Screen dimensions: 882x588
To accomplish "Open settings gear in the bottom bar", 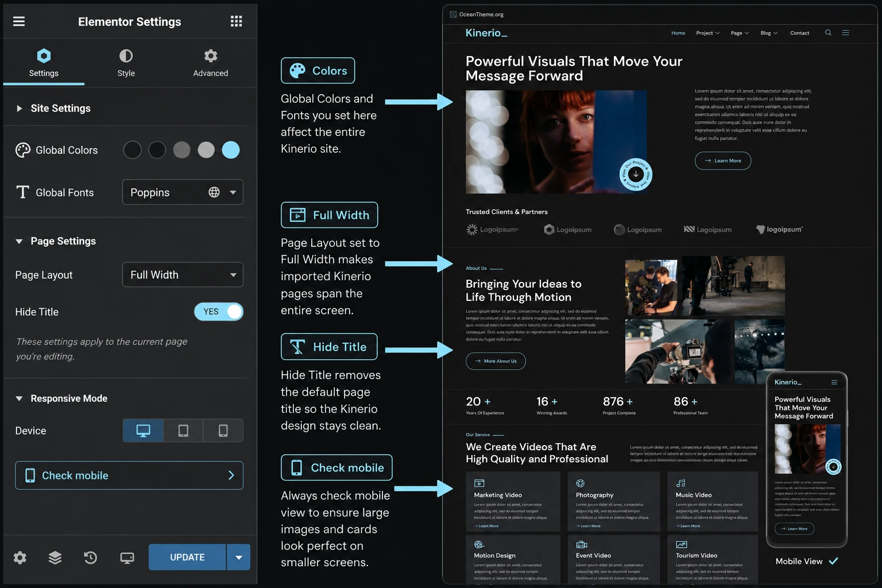I will coord(20,558).
